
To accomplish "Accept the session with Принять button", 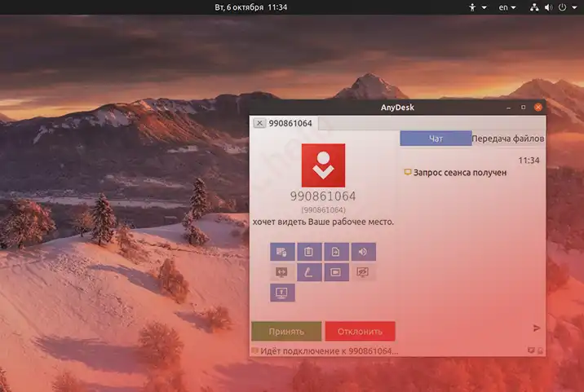I will click(x=286, y=332).
